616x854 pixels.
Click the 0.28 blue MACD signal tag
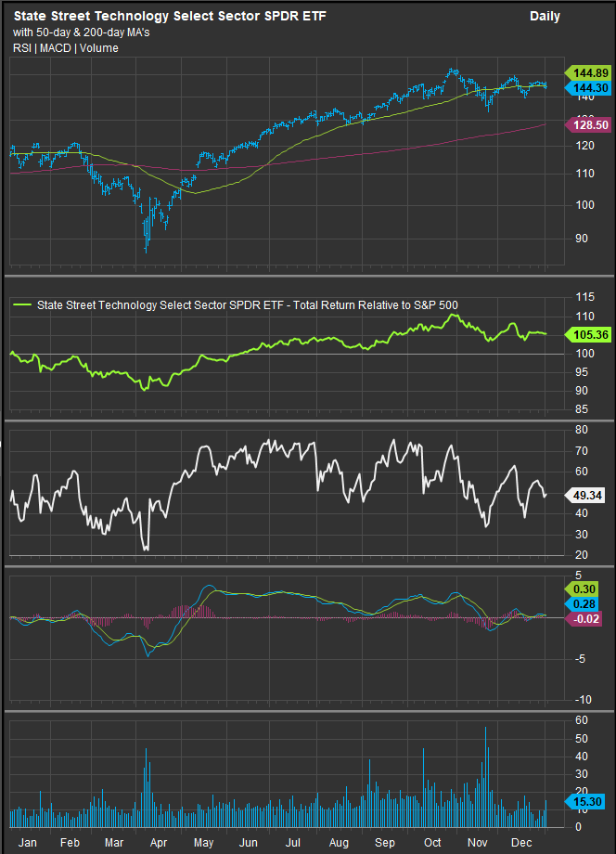tap(584, 604)
